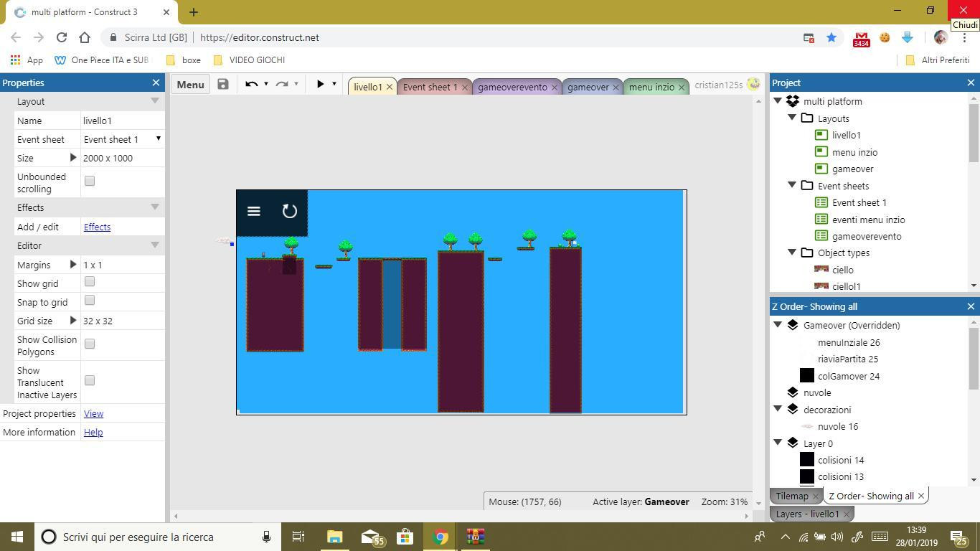
Task: Switch to the Tilemap panel tab
Action: 792,496
